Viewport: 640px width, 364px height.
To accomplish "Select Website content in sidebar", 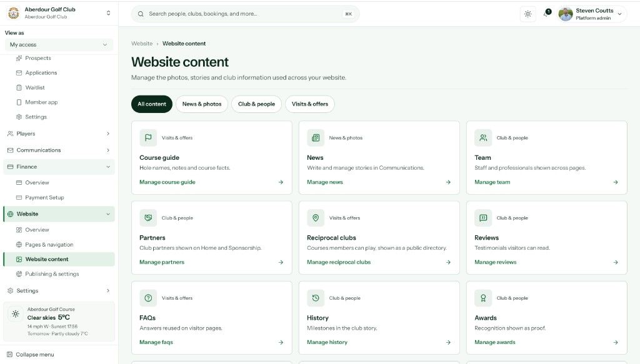I will click(59, 259).
